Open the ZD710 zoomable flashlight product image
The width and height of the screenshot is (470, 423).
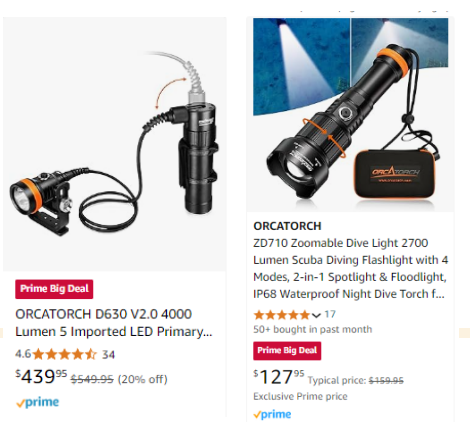pyautogui.click(x=350, y=115)
